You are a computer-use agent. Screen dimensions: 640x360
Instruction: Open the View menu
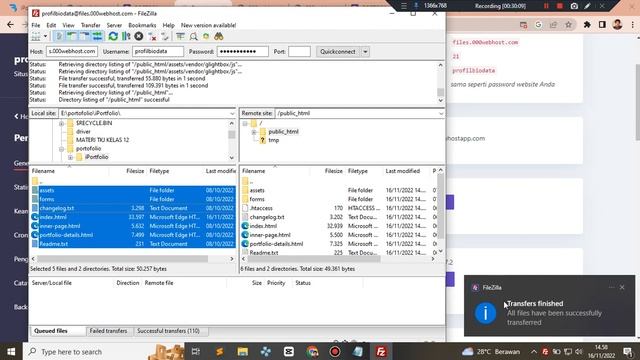(x=68, y=25)
